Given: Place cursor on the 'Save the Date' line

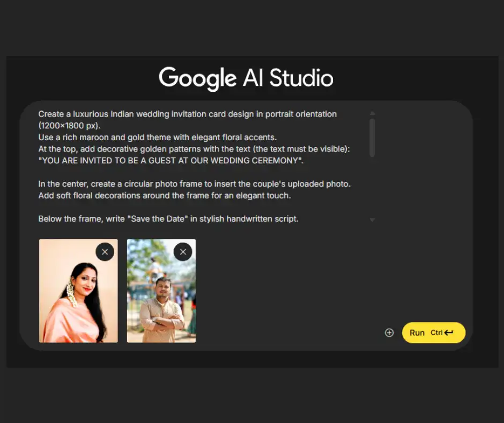Looking at the screenshot, I should [168, 219].
